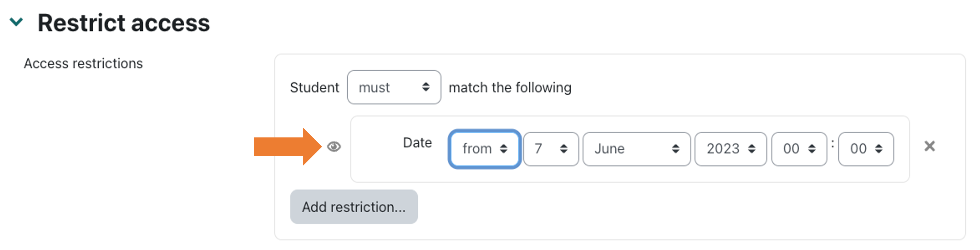Open the month dropdown showing June
The width and height of the screenshot is (980, 250).
point(636,149)
